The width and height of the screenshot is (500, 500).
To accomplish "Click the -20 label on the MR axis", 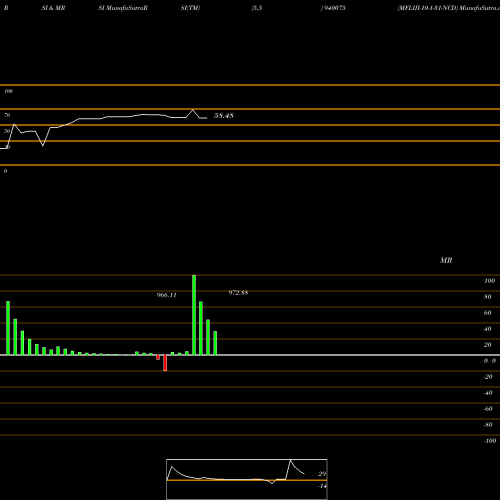I will pyautogui.click(x=488, y=377).
